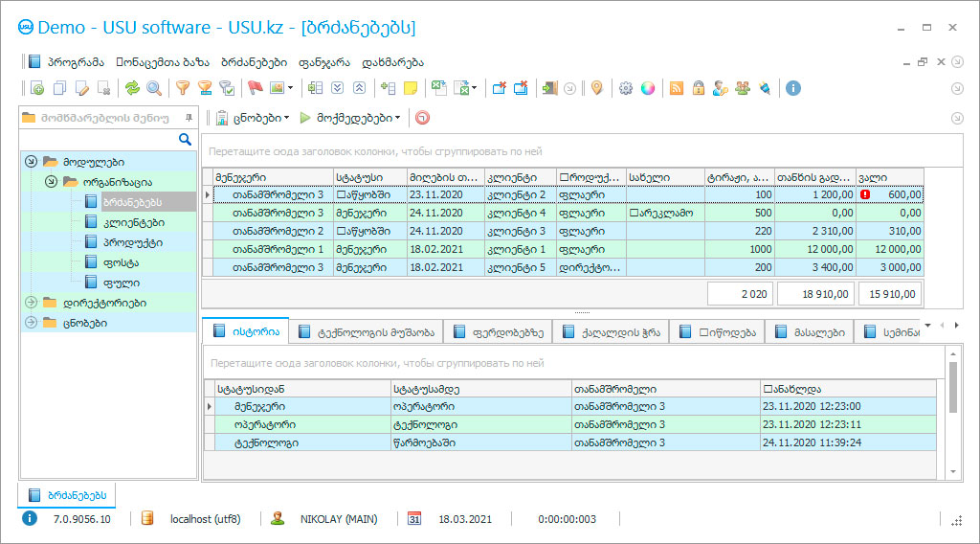Image resolution: width=980 pixels, height=544 pixels.
Task: Click the user with key icon
Action: [720, 88]
